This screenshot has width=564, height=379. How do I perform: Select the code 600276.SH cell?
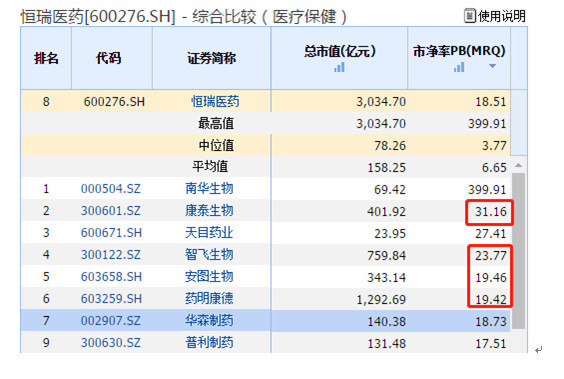click(114, 102)
